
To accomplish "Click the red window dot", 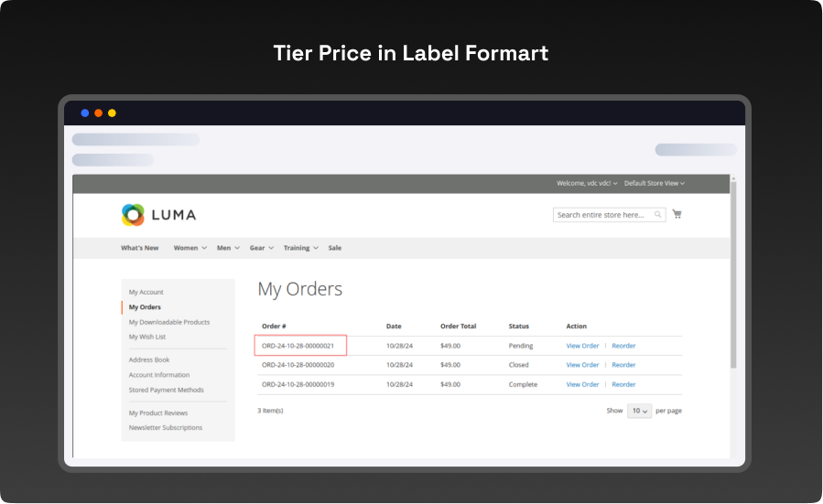I will tap(98, 113).
